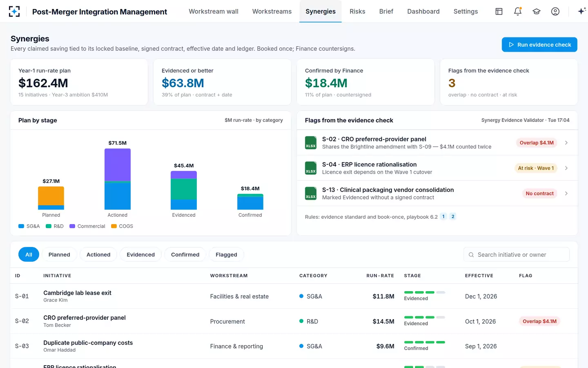Open the layout panel icon

499,11
